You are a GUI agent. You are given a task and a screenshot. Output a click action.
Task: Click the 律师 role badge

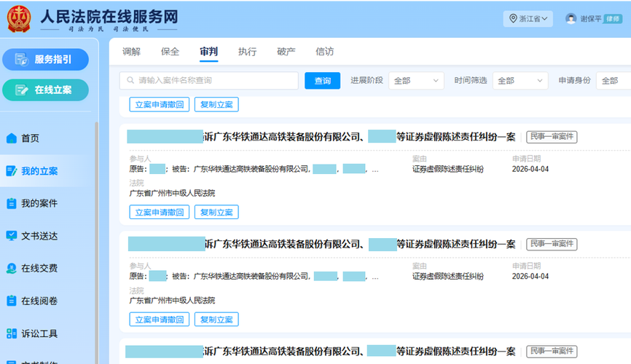coord(613,19)
